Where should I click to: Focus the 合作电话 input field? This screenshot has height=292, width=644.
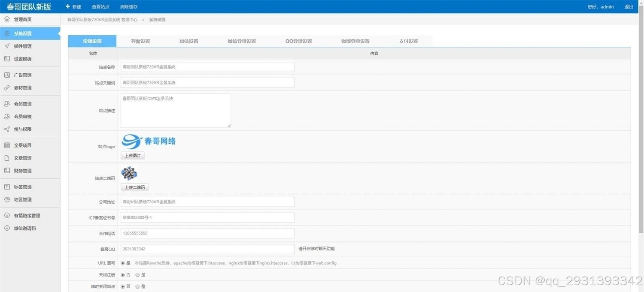tap(207, 233)
